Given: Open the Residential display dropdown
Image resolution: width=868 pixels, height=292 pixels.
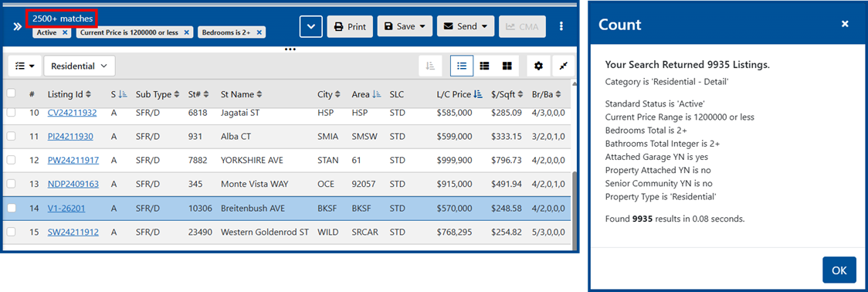Looking at the screenshot, I should pyautogui.click(x=80, y=66).
